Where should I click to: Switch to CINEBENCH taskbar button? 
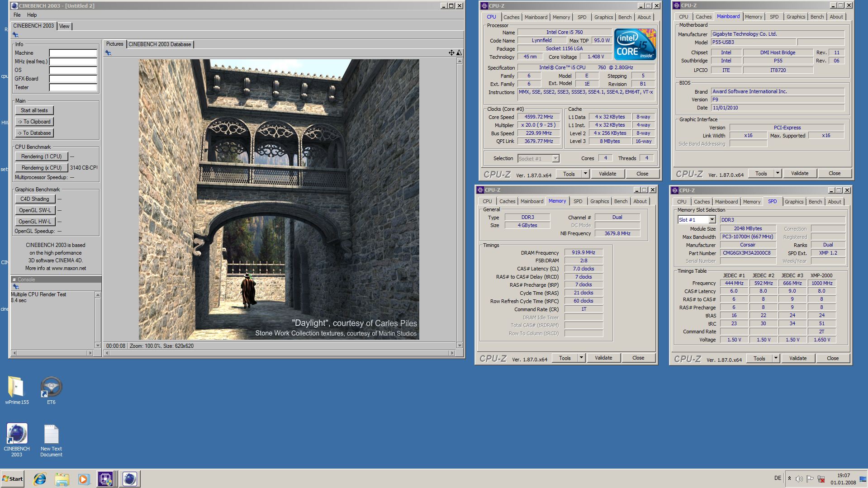[x=130, y=479]
